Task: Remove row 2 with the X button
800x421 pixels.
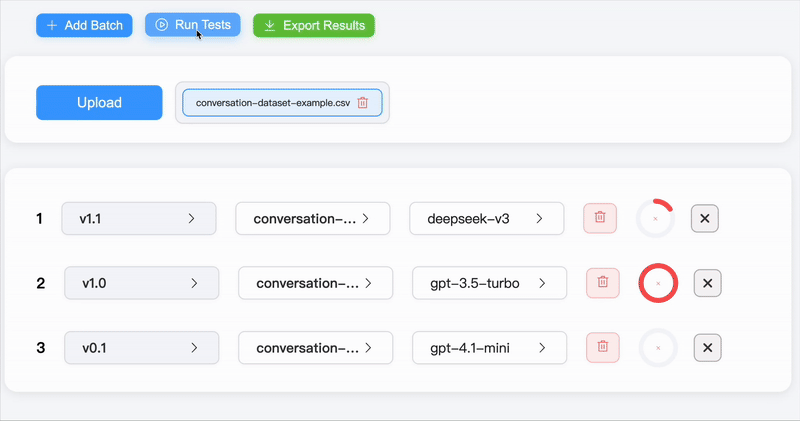Action: (708, 283)
